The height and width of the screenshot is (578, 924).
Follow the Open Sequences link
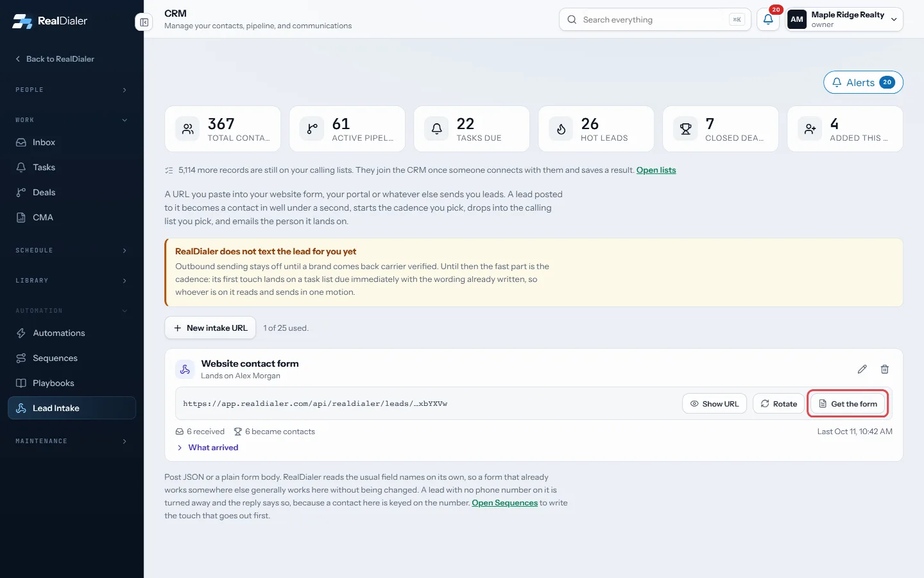tap(504, 503)
